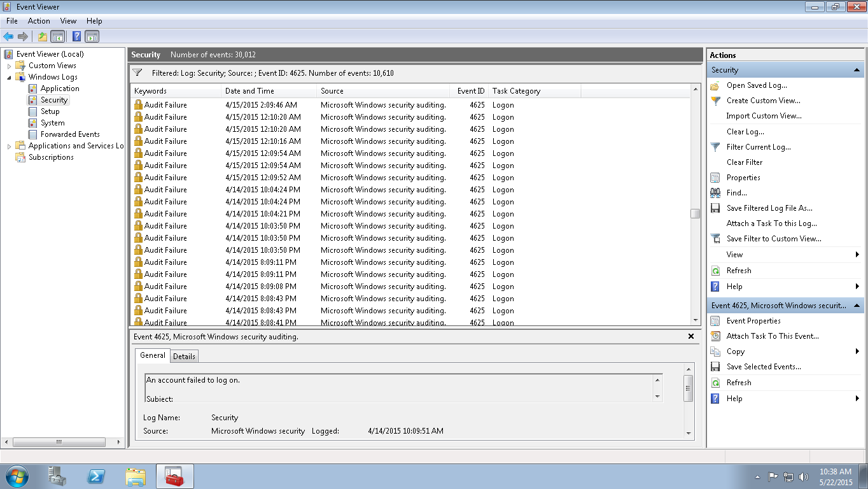Select the General tab
The height and width of the screenshot is (489, 868).
click(153, 355)
